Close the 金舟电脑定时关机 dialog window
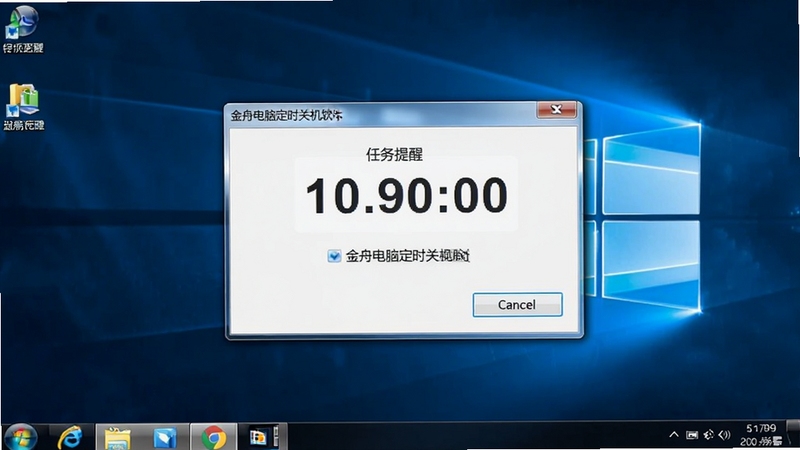 556,109
